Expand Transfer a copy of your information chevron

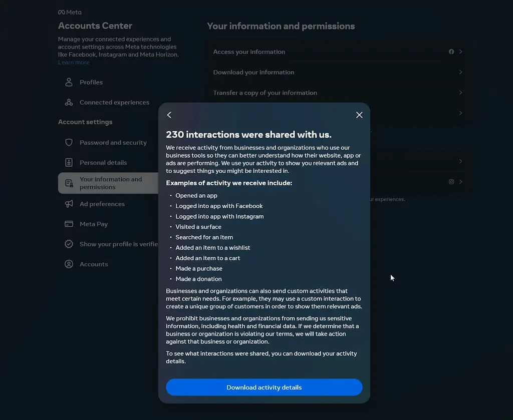(460, 93)
